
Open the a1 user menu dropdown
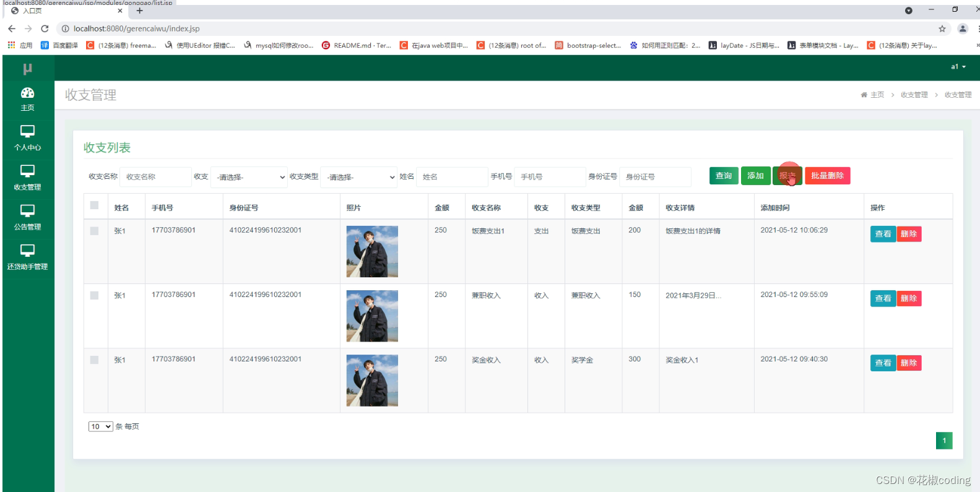click(x=958, y=67)
